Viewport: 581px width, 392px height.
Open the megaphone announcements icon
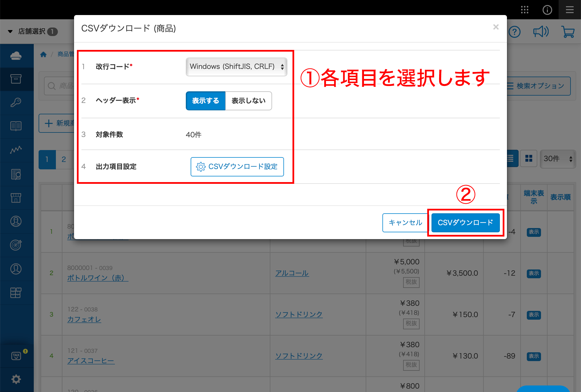point(541,32)
